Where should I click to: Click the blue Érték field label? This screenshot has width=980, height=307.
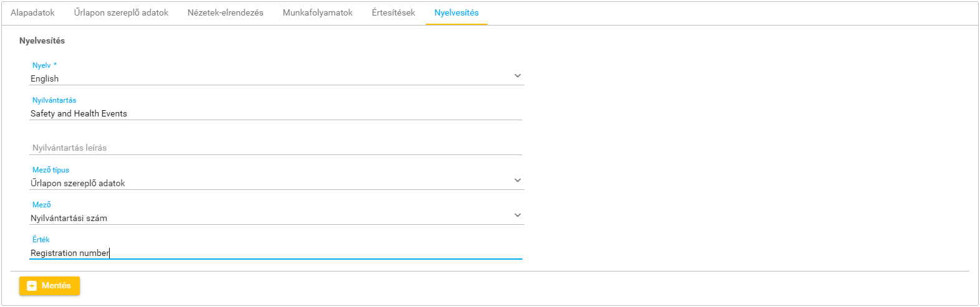(x=41, y=240)
